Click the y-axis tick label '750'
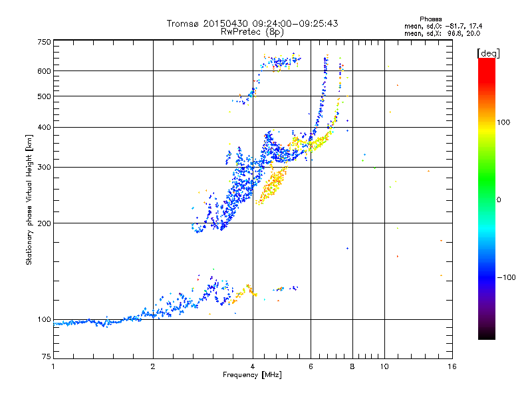 [x=44, y=42]
